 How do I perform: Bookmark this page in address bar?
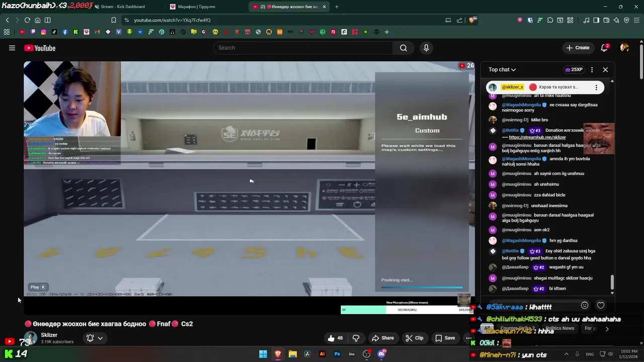point(113,20)
